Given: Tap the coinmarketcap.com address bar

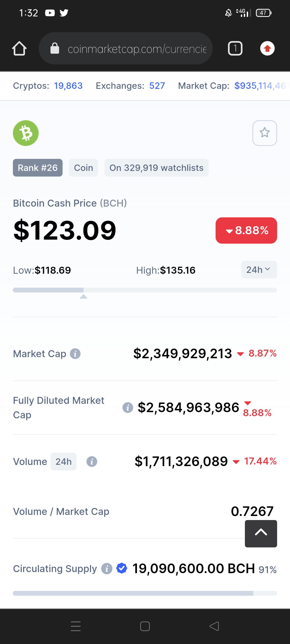Looking at the screenshot, I should point(126,49).
